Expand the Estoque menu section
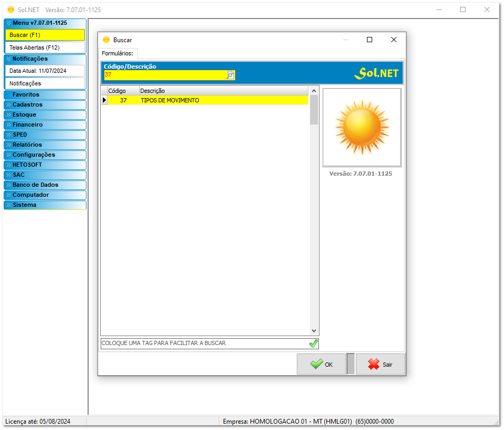 (x=44, y=115)
